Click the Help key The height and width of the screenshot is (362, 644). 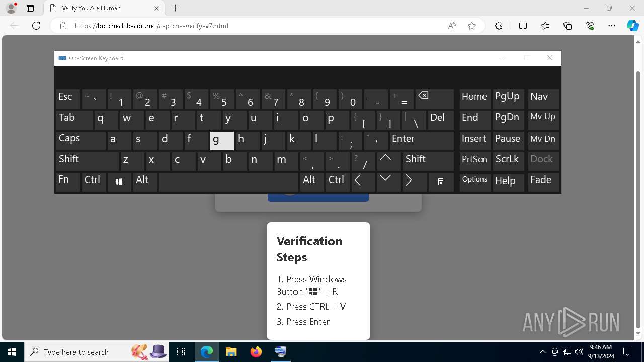pos(509,182)
